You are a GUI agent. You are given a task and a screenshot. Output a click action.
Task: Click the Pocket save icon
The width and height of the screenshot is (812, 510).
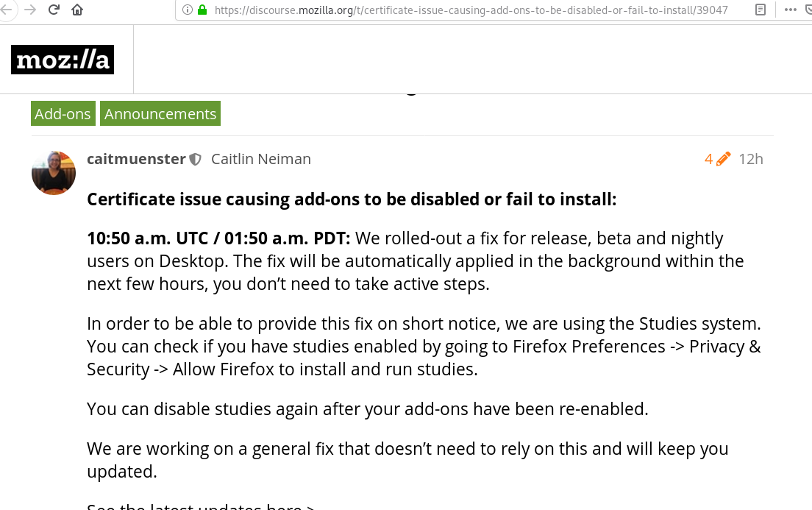coord(809,10)
